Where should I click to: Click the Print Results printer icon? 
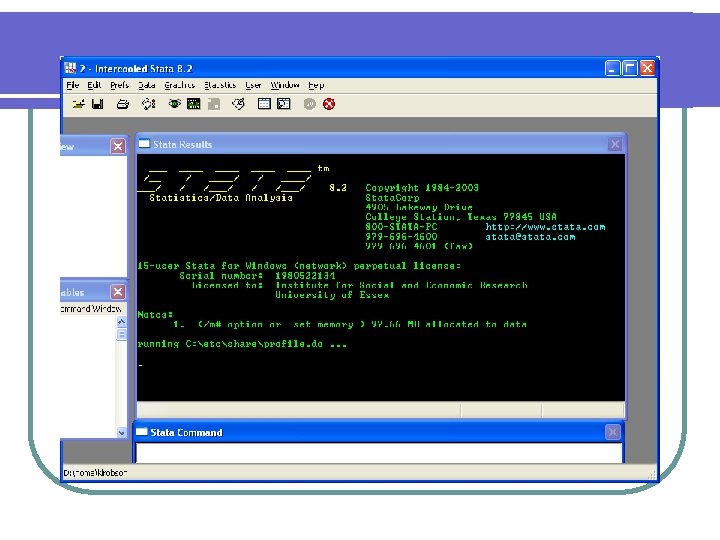pyautogui.click(x=123, y=104)
